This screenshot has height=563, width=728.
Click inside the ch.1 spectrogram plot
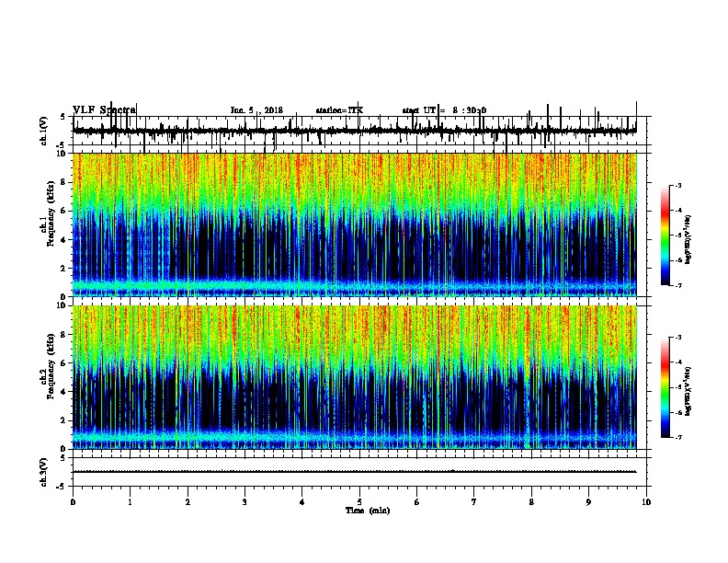point(355,224)
